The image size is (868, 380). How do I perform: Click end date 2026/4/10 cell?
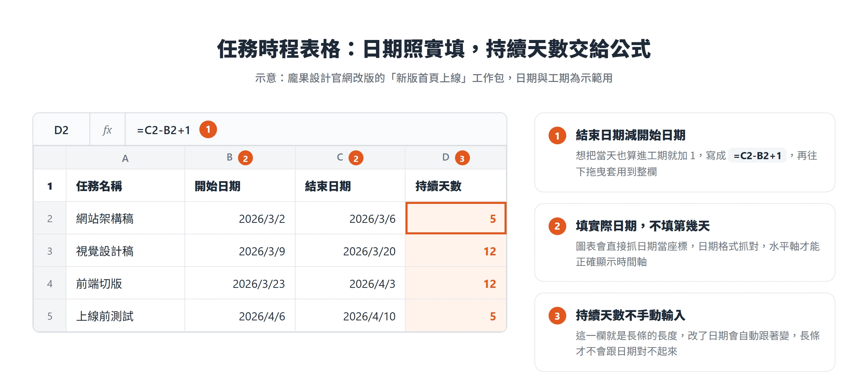pyautogui.click(x=350, y=316)
